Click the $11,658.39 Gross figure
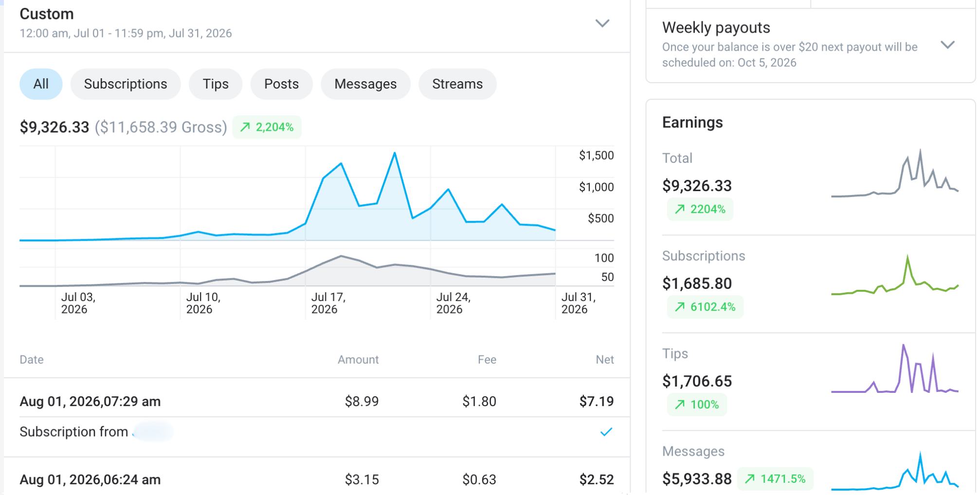 tap(161, 127)
